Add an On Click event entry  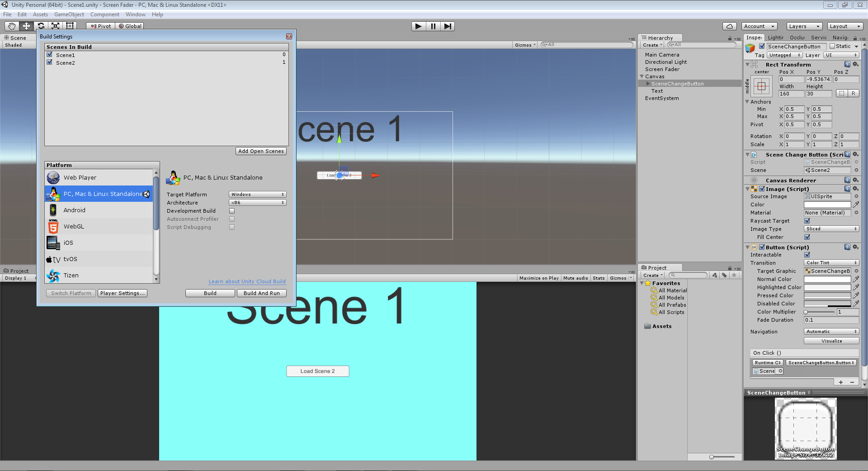(x=841, y=382)
